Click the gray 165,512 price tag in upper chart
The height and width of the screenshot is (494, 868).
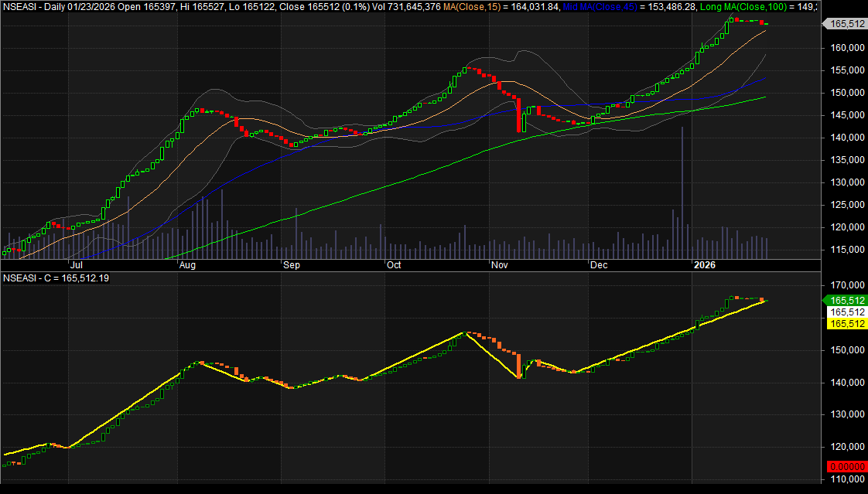click(x=846, y=24)
